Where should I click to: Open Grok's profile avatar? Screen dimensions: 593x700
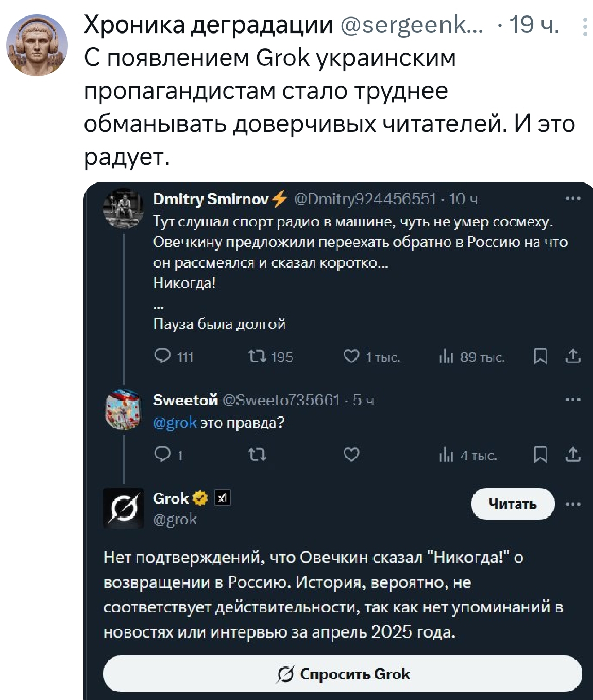click(124, 508)
